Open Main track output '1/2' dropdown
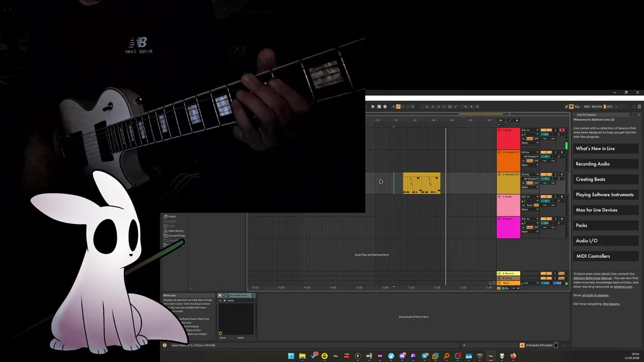Image resolution: width=644 pixels, height=362 pixels. [x=530, y=283]
